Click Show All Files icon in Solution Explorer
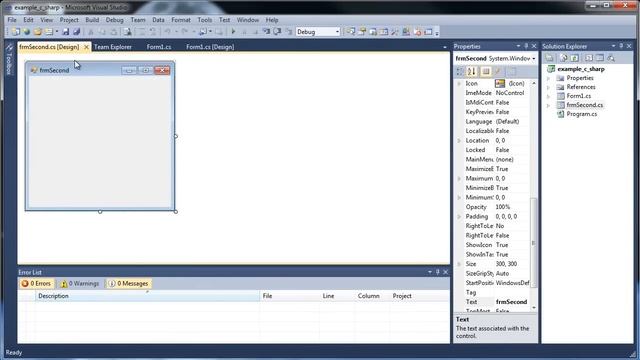The height and width of the screenshot is (360, 640). [x=564, y=58]
